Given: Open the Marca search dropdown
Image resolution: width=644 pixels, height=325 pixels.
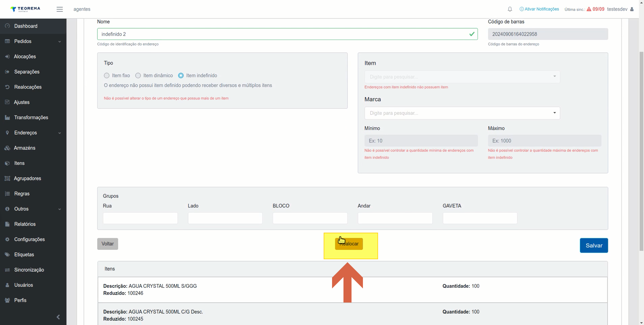Looking at the screenshot, I should 462,113.
